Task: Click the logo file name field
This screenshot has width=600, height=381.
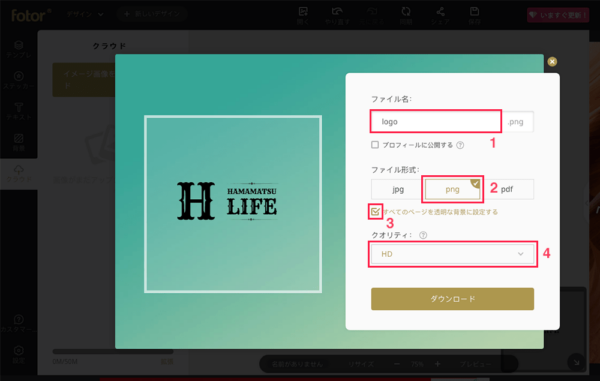Action: point(436,122)
